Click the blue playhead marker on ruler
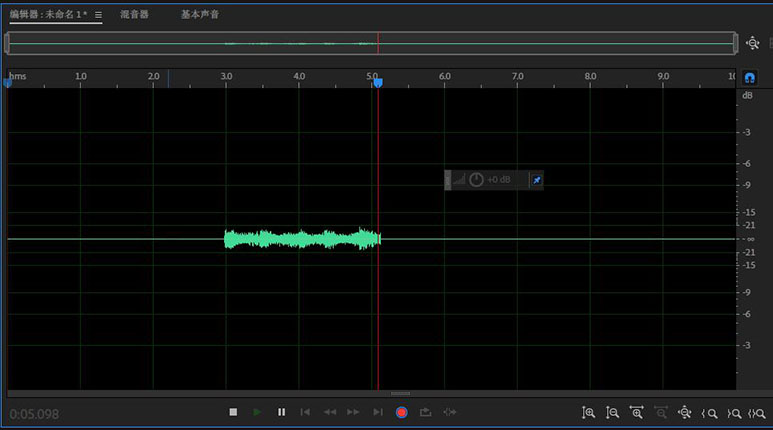This screenshot has width=773, height=430. click(378, 83)
